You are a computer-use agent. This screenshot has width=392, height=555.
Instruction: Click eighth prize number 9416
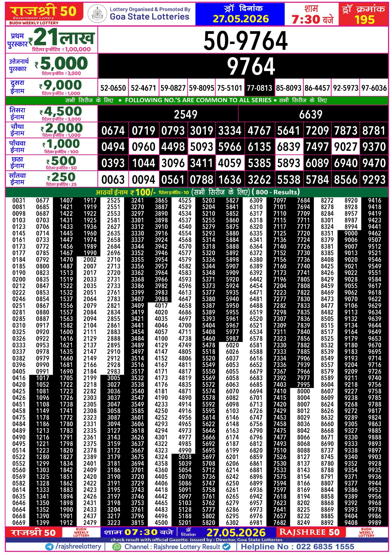pyautogui.click(x=375, y=200)
